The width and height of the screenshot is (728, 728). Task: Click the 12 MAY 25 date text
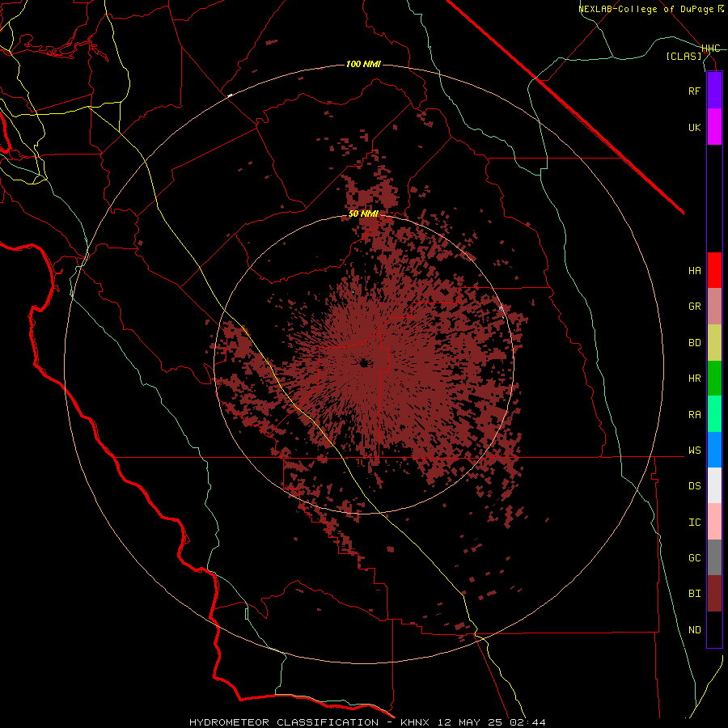click(x=471, y=722)
